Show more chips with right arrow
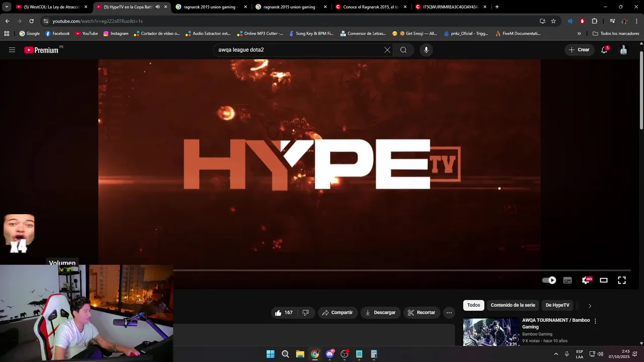 click(590, 306)
